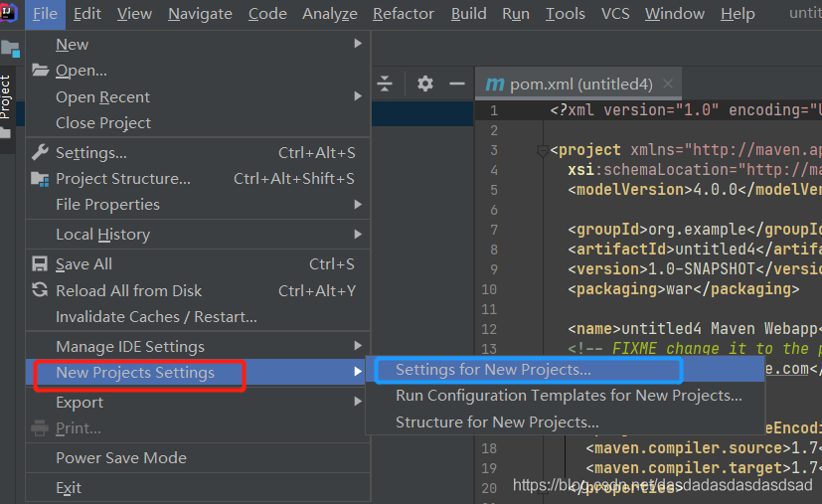Open the vertical Project side tab
This screenshot has width=822, height=504.
(x=6, y=96)
